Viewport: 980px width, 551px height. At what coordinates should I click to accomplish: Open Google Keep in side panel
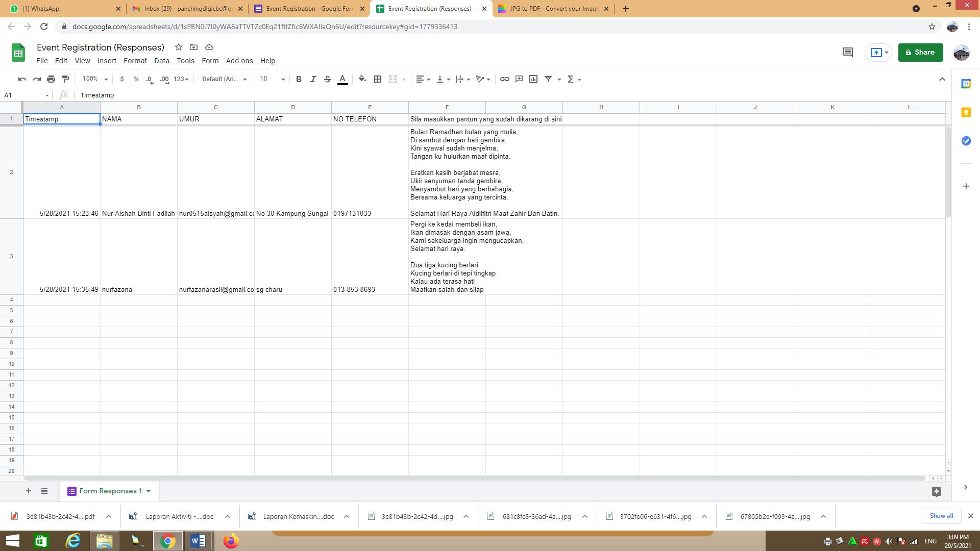(966, 112)
